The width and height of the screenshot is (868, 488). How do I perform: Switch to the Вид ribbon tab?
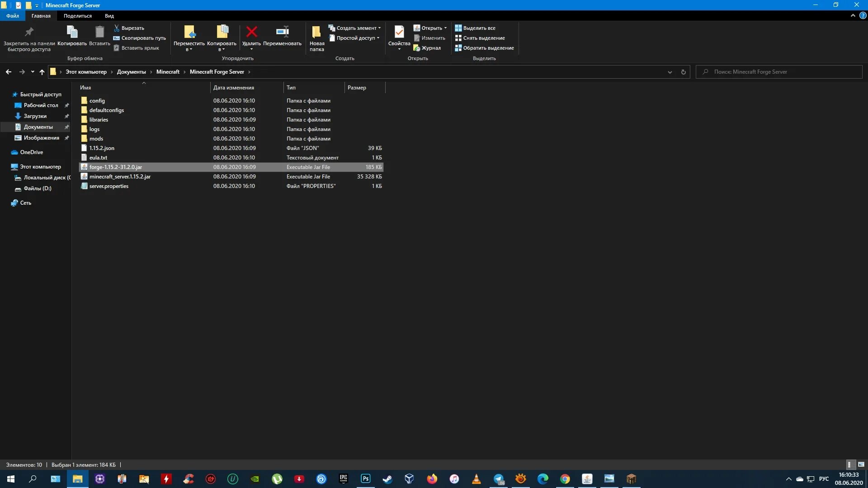[x=109, y=16]
